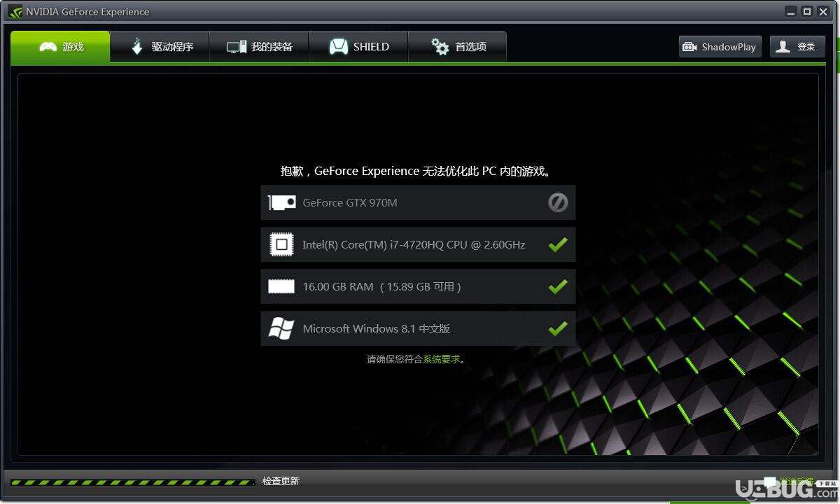This screenshot has width=840, height=504.
Task: Select the GeForce GTX 970M text
Action: [x=350, y=202]
